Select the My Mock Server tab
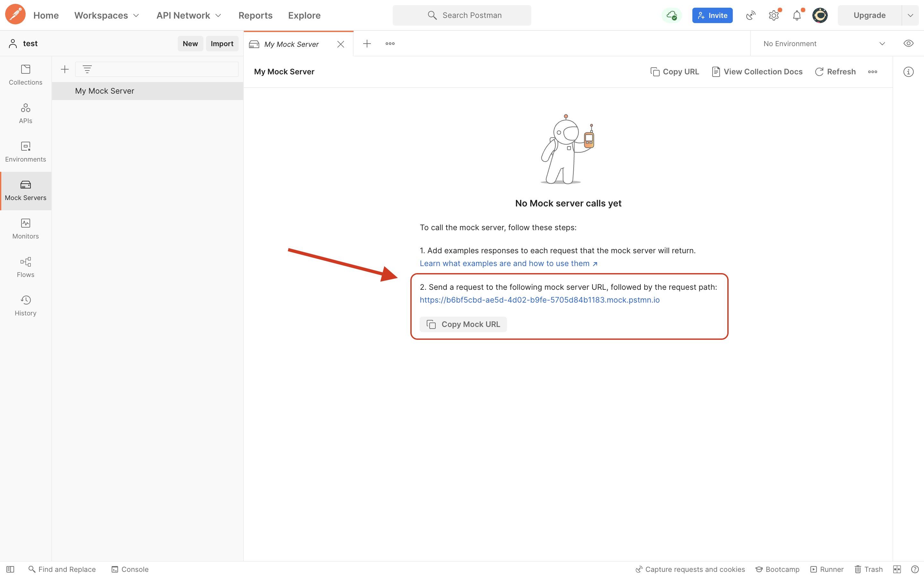The height and width of the screenshot is (577, 924). (291, 44)
